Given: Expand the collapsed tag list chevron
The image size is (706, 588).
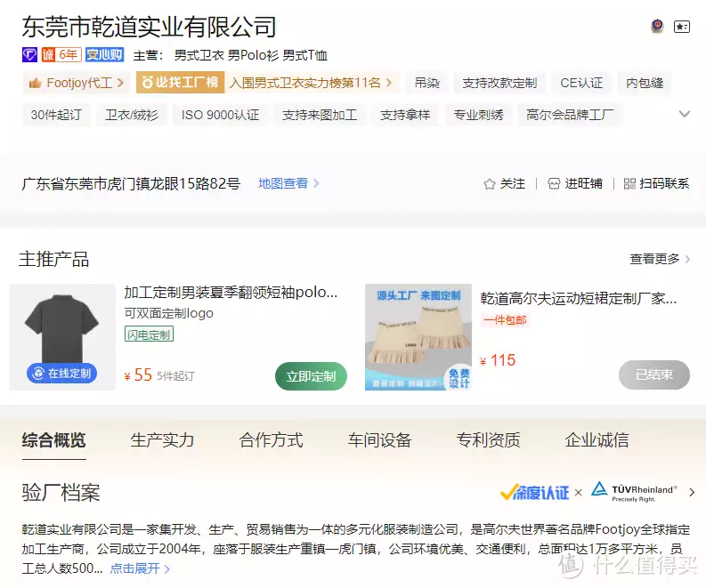Looking at the screenshot, I should (685, 114).
